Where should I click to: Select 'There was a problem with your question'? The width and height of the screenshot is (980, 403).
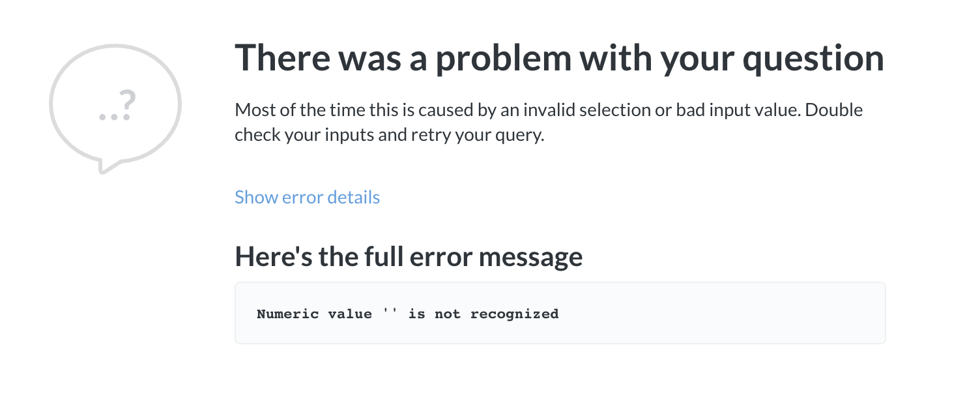pyautogui.click(x=560, y=57)
